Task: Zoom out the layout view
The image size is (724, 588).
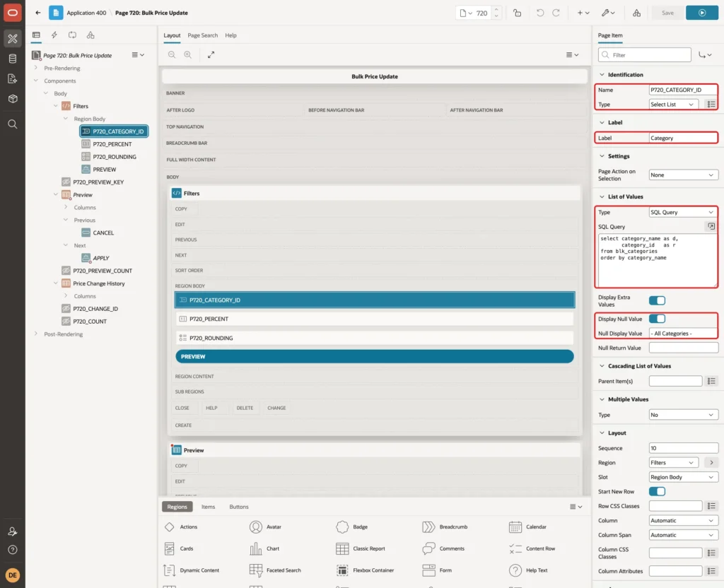Action: (172, 54)
